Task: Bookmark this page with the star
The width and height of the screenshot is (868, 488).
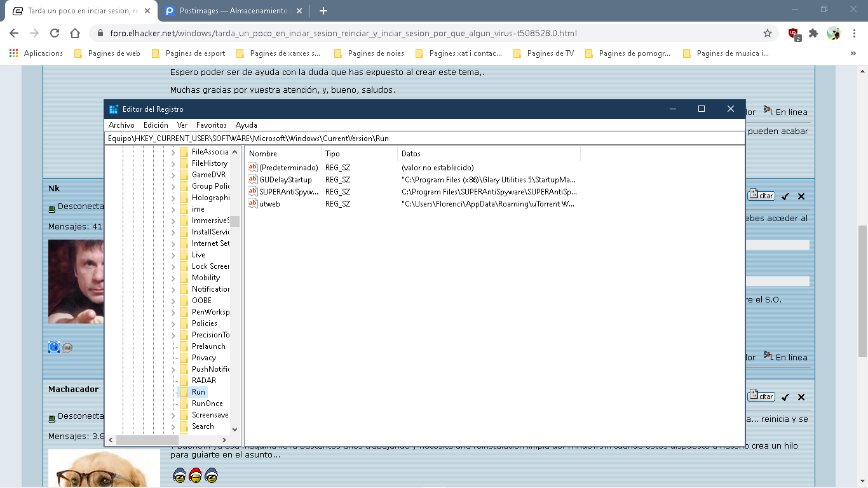Action: 768,33
